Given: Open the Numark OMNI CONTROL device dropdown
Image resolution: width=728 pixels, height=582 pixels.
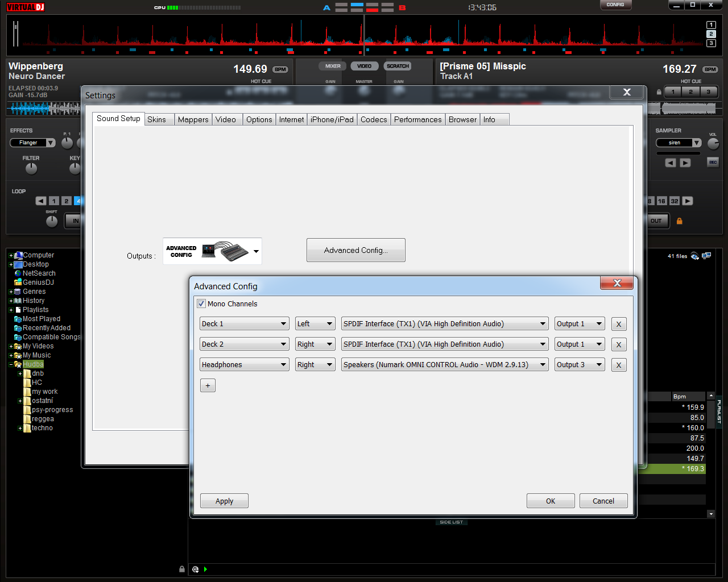Looking at the screenshot, I should tap(444, 365).
